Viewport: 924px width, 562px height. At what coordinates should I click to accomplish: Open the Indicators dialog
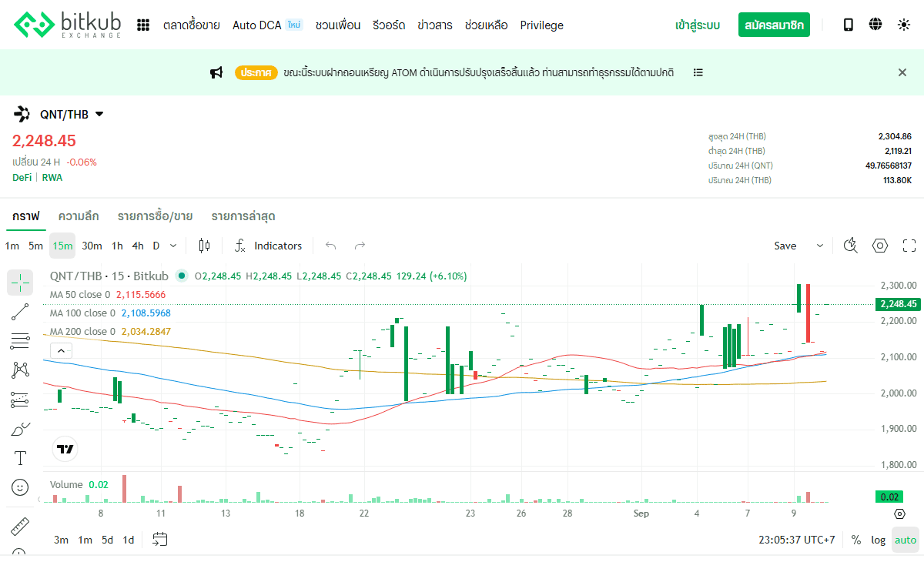(269, 246)
